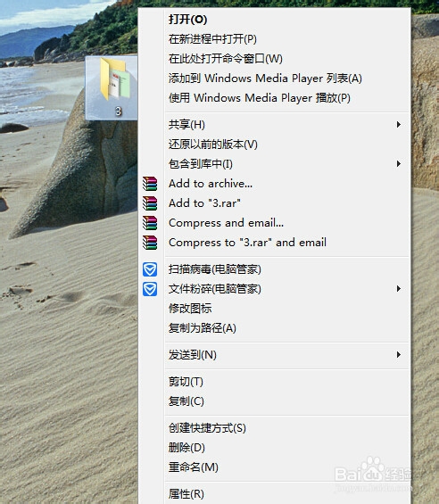Open the 共享(H) menu entry
439x504 pixels.
(275, 124)
